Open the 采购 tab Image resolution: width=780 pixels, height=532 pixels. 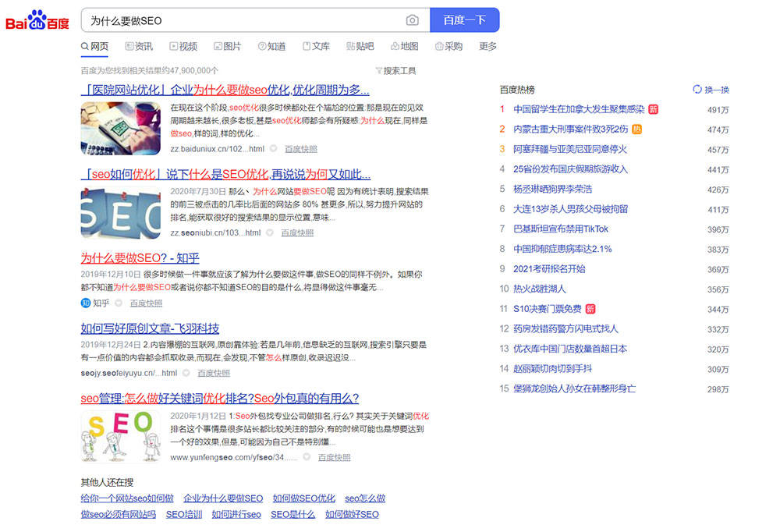(449, 46)
